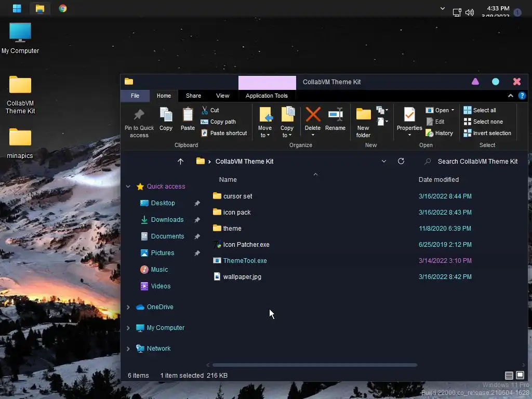Screen dimensions: 532x399
Task: Click the pink Manage contextual tab
Action: tap(267, 83)
